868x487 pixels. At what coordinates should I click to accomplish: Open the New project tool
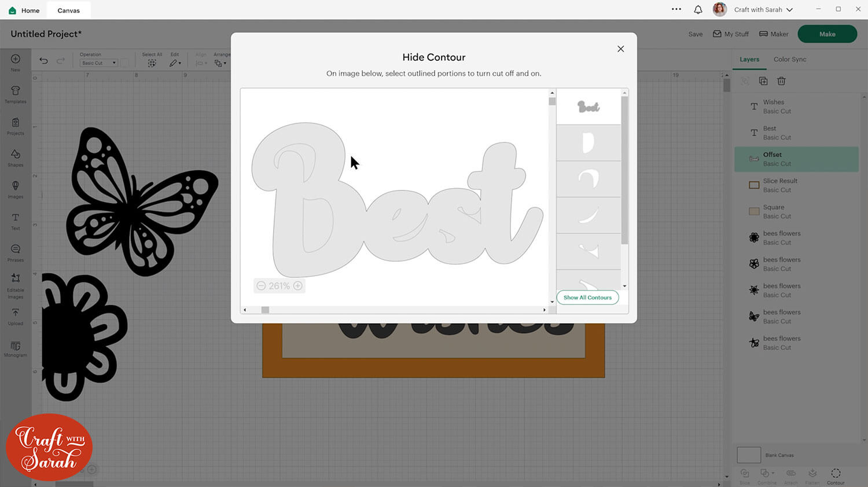(16, 63)
